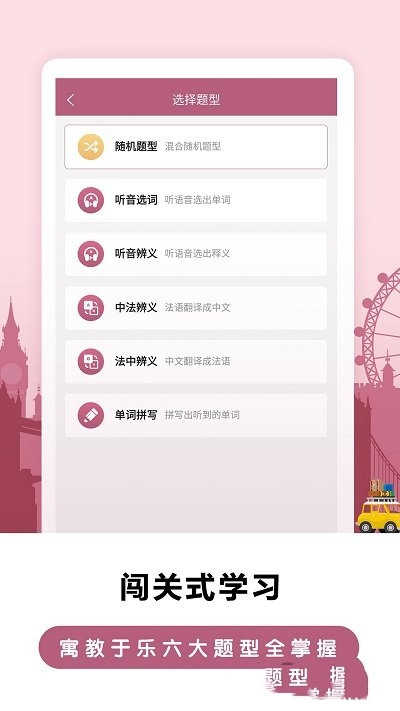Open the 听音辨义 question type
The width and height of the screenshot is (400, 711).
196,253
